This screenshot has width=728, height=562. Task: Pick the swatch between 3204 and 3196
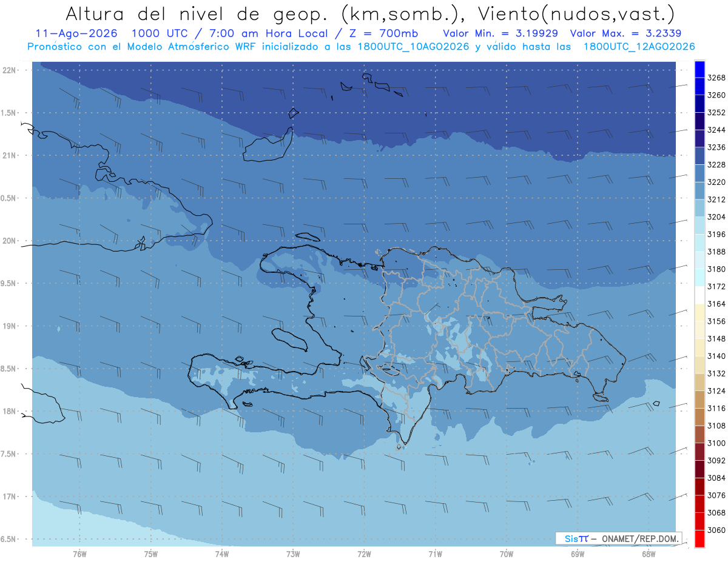click(x=699, y=226)
